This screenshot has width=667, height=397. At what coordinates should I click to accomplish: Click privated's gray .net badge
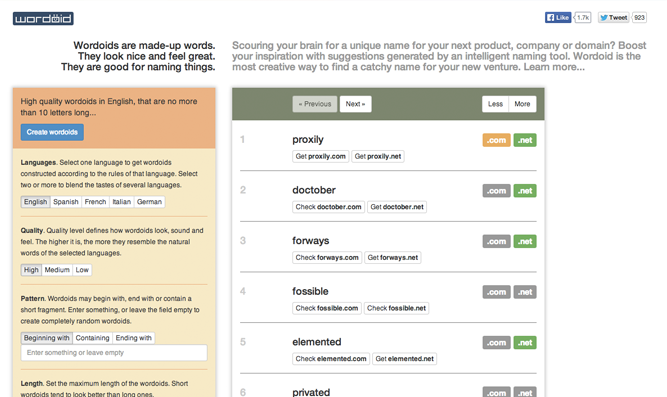[x=525, y=392]
